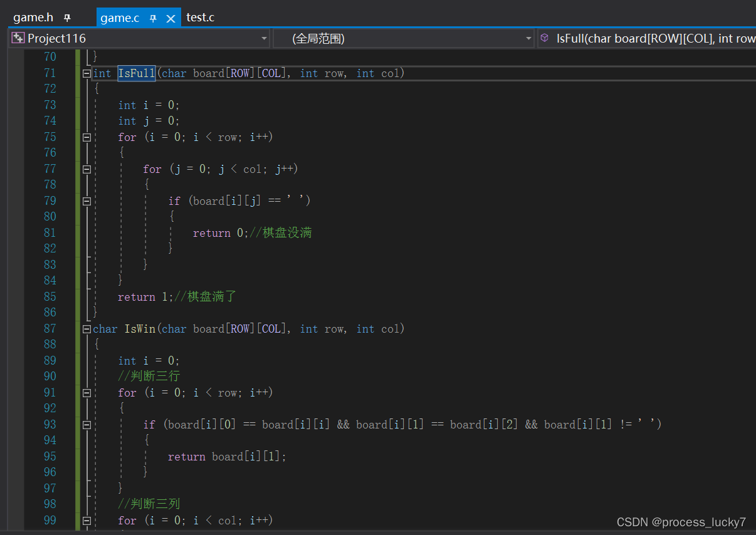Collapse the if block at line 79

point(87,201)
